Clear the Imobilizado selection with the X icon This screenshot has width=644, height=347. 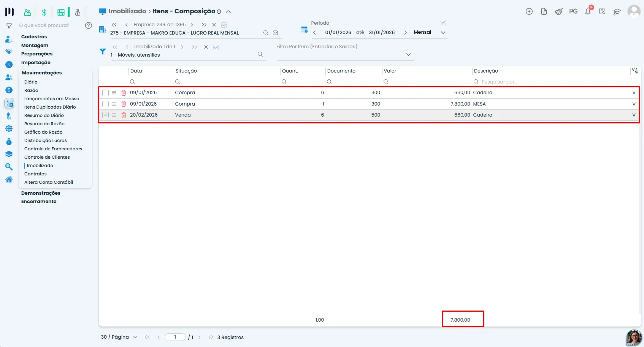pos(206,47)
